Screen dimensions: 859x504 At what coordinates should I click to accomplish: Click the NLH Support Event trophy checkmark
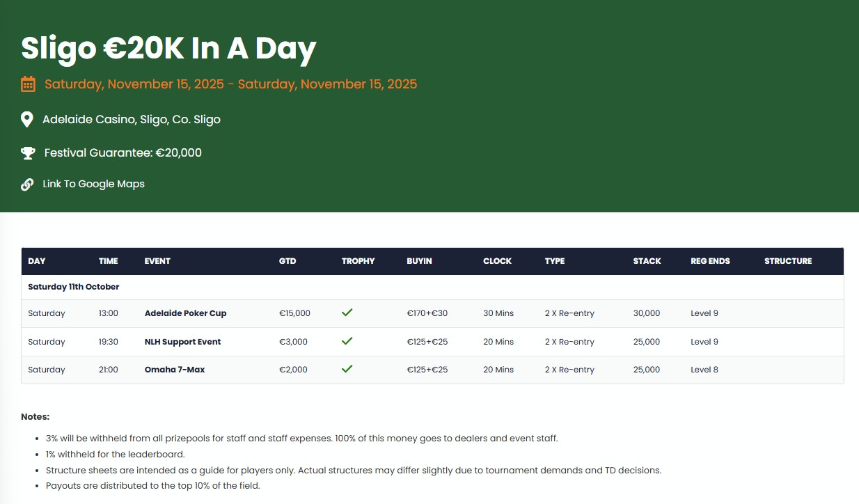pos(347,342)
